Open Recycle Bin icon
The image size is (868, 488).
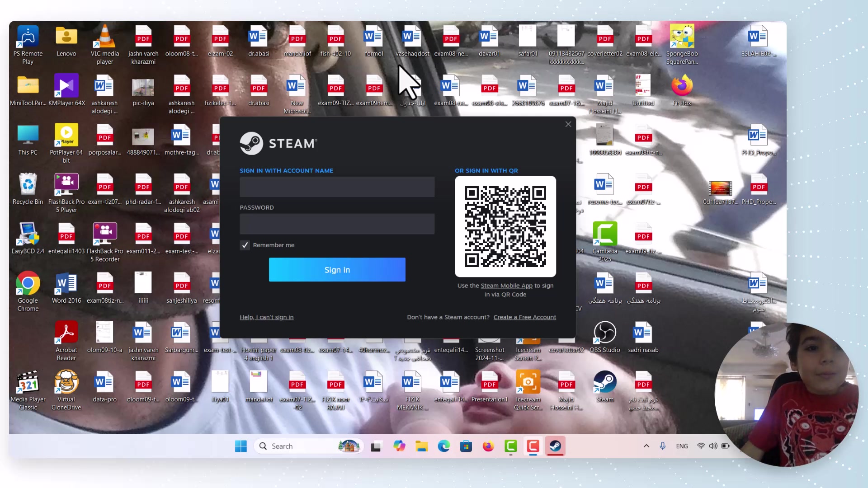28,185
